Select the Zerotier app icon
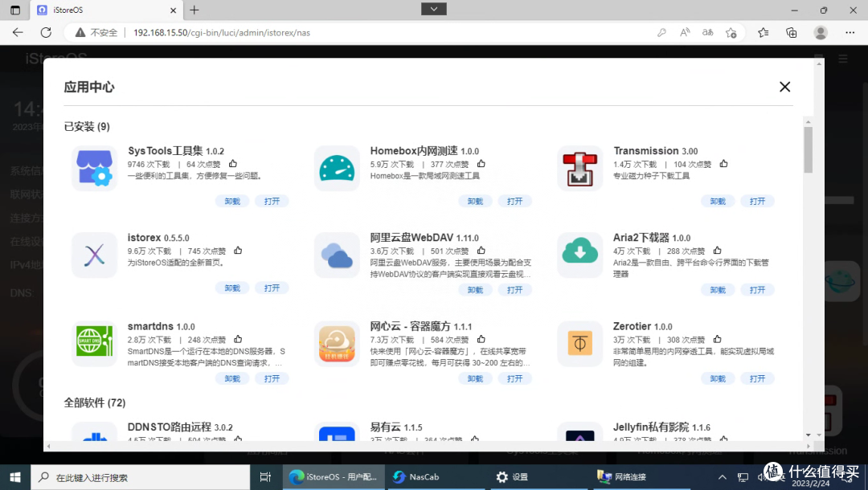868x490 pixels. click(579, 344)
